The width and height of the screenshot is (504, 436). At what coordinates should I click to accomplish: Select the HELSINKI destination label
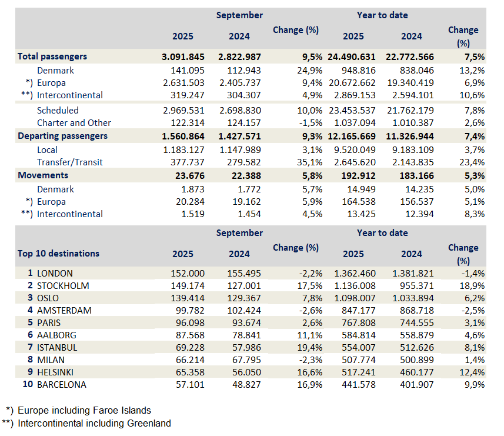pyautogui.click(x=58, y=372)
